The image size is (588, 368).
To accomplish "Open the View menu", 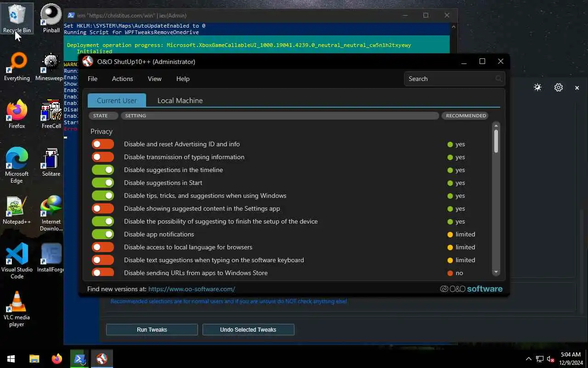I will click(154, 79).
